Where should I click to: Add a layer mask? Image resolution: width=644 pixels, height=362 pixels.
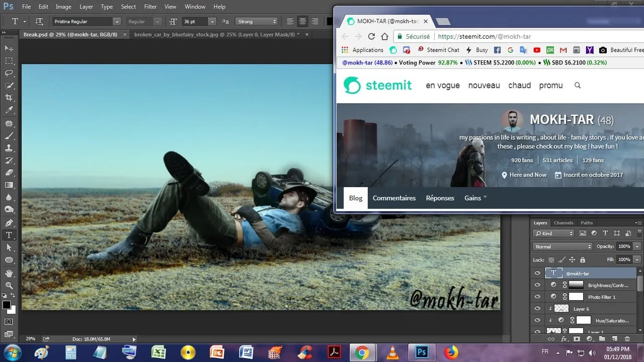pos(577,339)
